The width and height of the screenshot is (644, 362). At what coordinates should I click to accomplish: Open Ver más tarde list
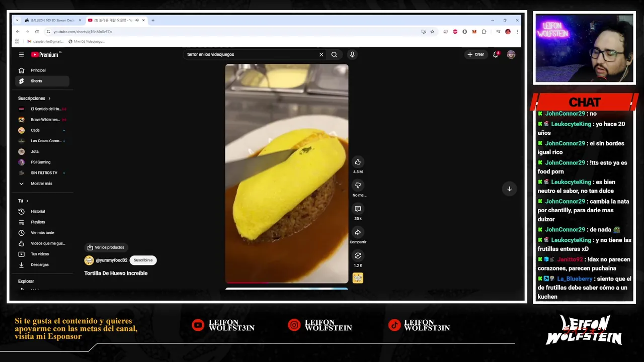(x=43, y=233)
